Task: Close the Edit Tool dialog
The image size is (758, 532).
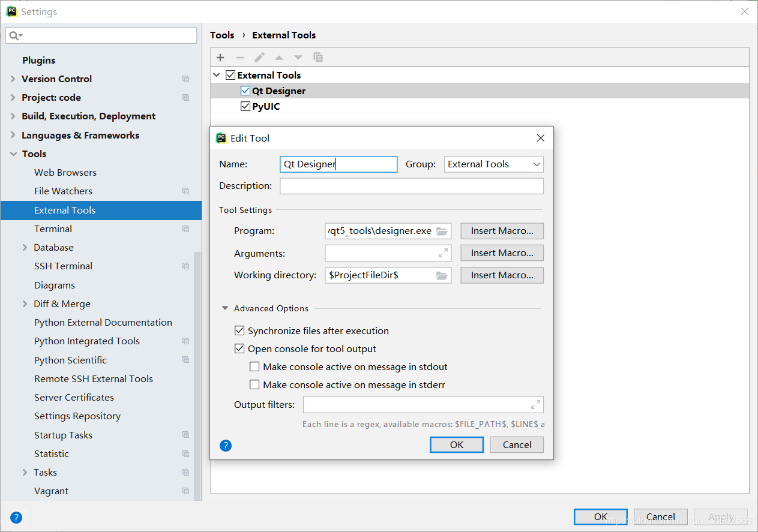Action: pyautogui.click(x=541, y=138)
